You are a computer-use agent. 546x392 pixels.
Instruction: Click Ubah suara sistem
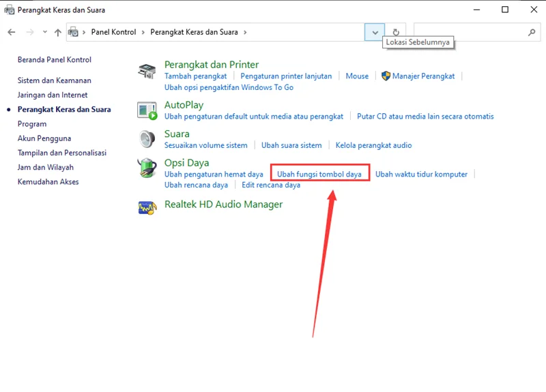coord(291,145)
